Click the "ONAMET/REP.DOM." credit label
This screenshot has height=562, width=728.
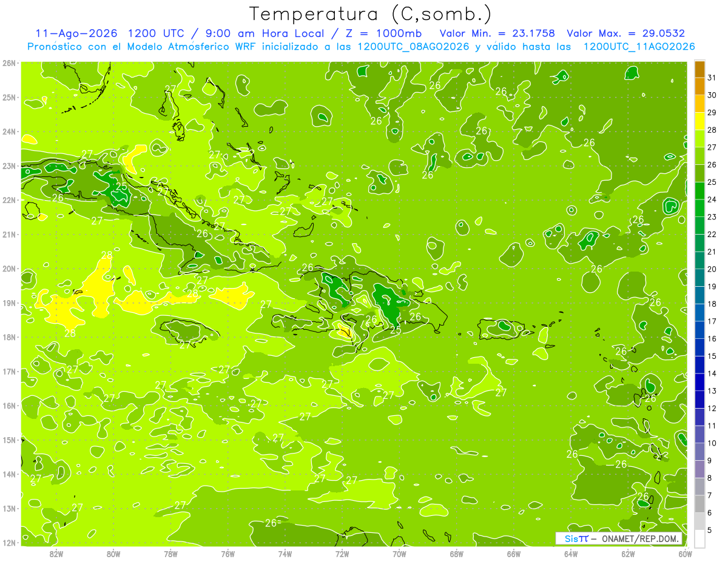click(x=639, y=539)
